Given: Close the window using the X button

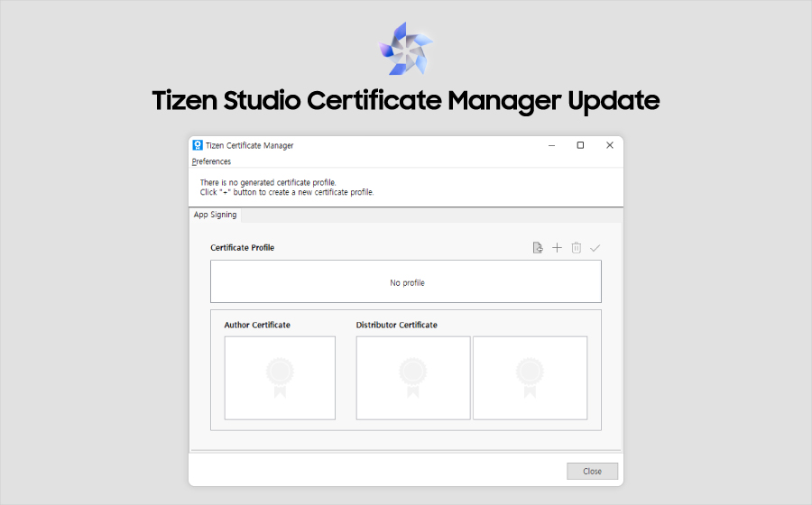Looking at the screenshot, I should coord(610,145).
